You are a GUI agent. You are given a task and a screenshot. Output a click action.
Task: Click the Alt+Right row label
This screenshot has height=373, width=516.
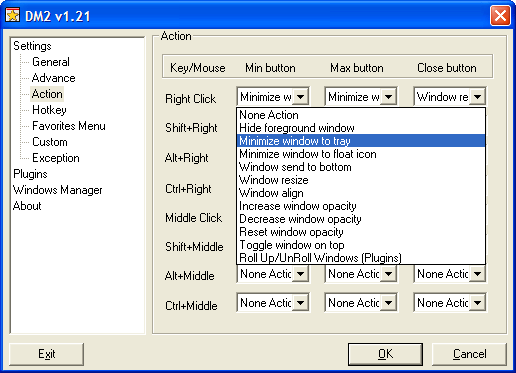(x=187, y=158)
